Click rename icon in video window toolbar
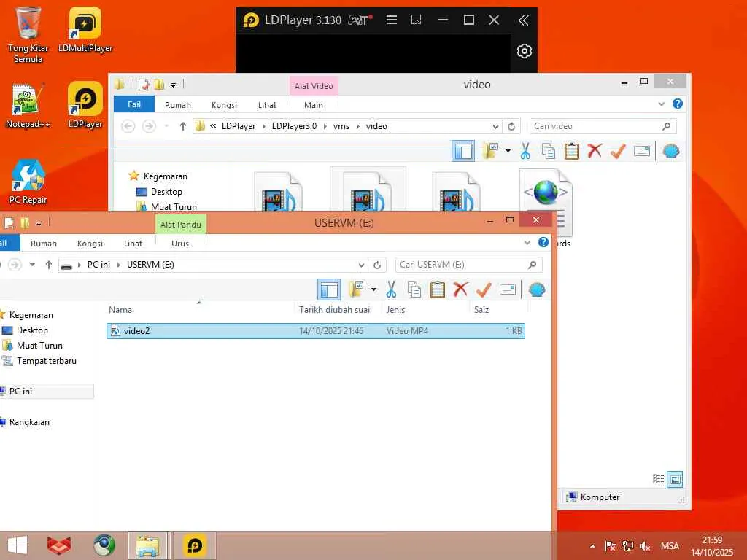This screenshot has width=747, height=560. pyautogui.click(x=642, y=152)
